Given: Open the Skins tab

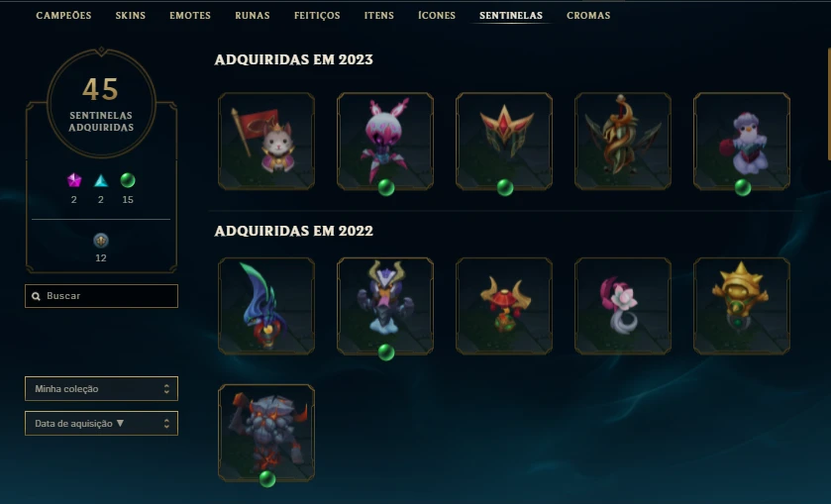Looking at the screenshot, I should [131, 16].
